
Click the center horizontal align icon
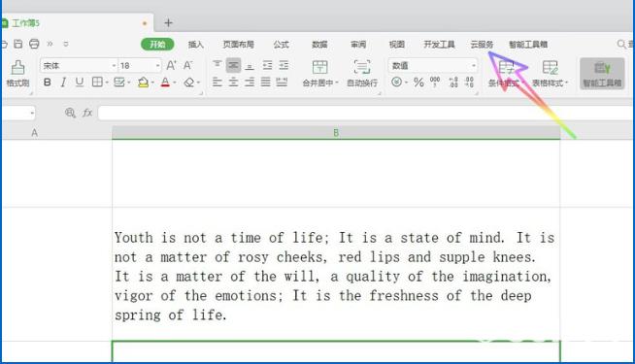233,83
